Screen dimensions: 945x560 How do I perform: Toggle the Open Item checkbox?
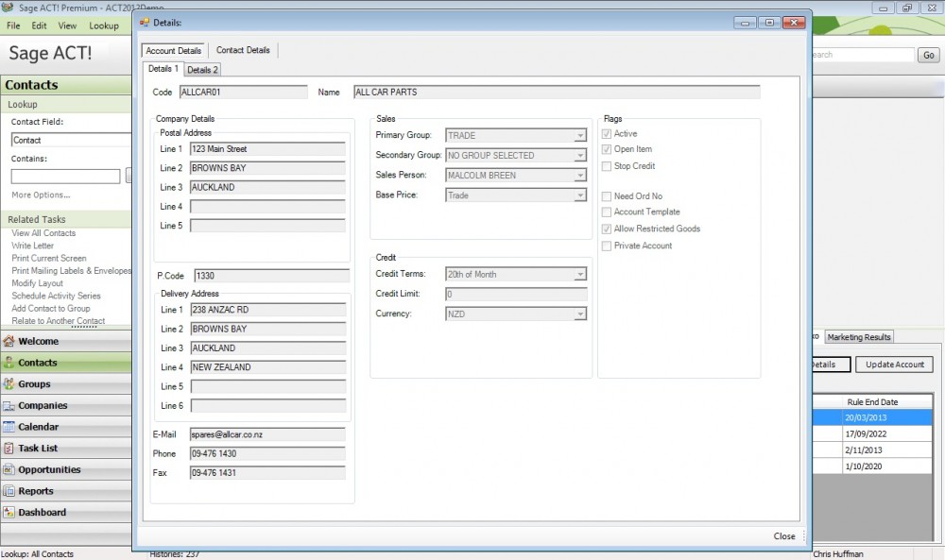pyautogui.click(x=607, y=149)
